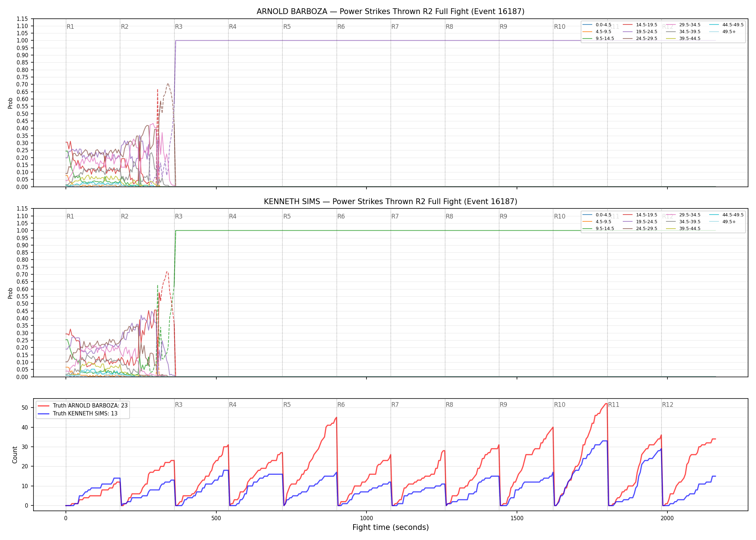The height and width of the screenshot is (540, 756).
Task: Select '49.5+' in the Barboza chart legend
Action: tap(729, 32)
